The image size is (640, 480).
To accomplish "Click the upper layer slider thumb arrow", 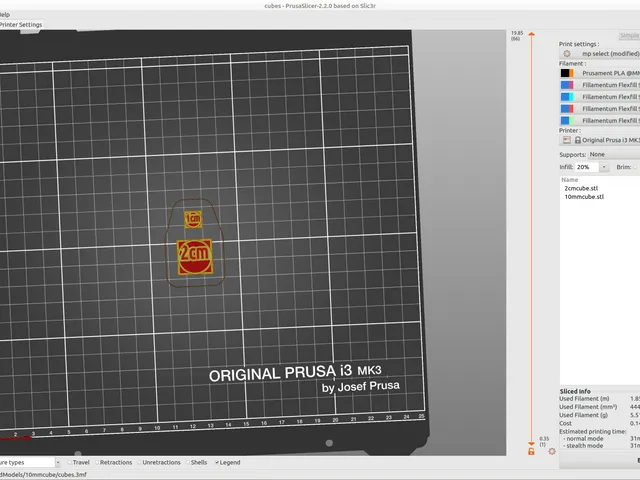I will [531, 34].
